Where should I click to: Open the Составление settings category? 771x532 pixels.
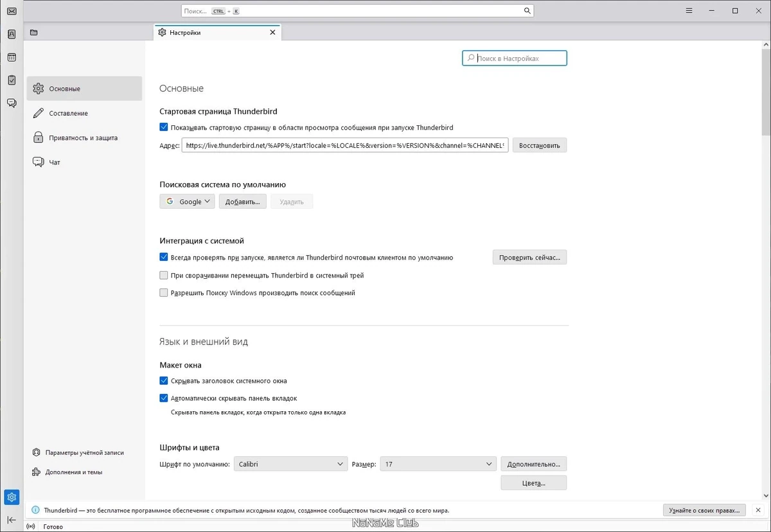(x=84, y=113)
